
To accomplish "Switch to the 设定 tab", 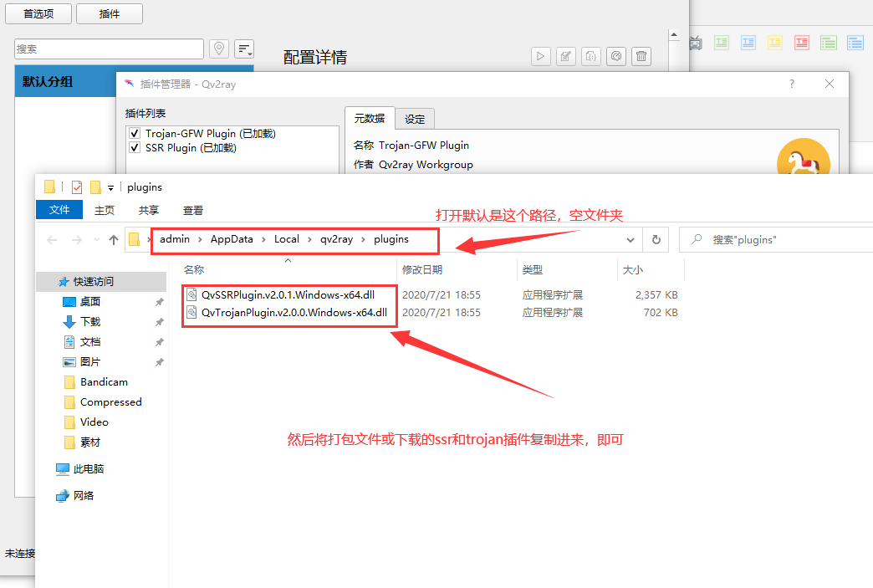I will click(415, 119).
